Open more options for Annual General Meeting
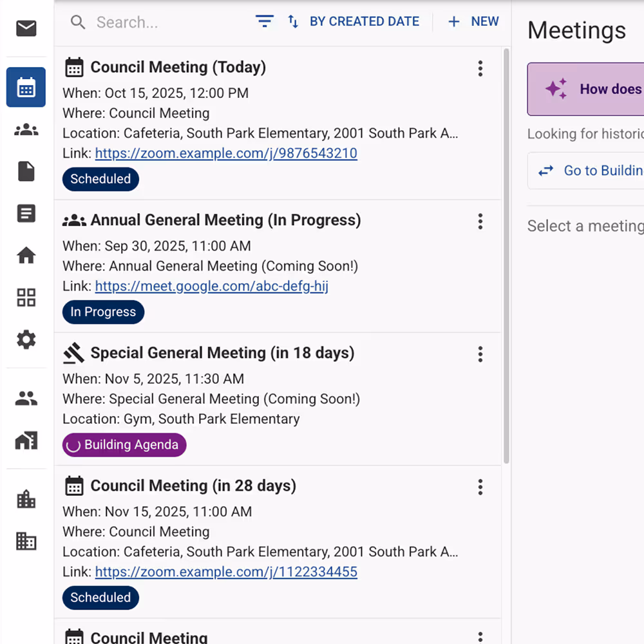The height and width of the screenshot is (644, 644). (x=480, y=222)
